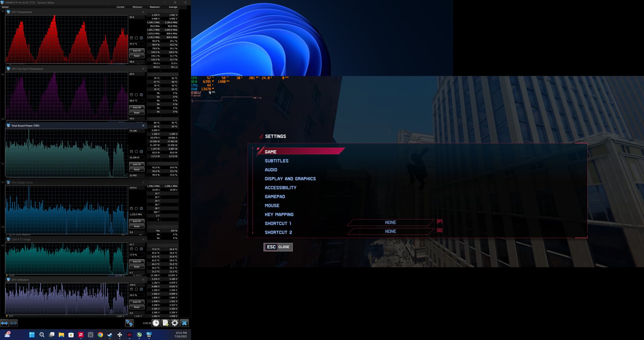Select Display and Graphics settings menu
Screen dimensions: 644x340
[x=290, y=179]
